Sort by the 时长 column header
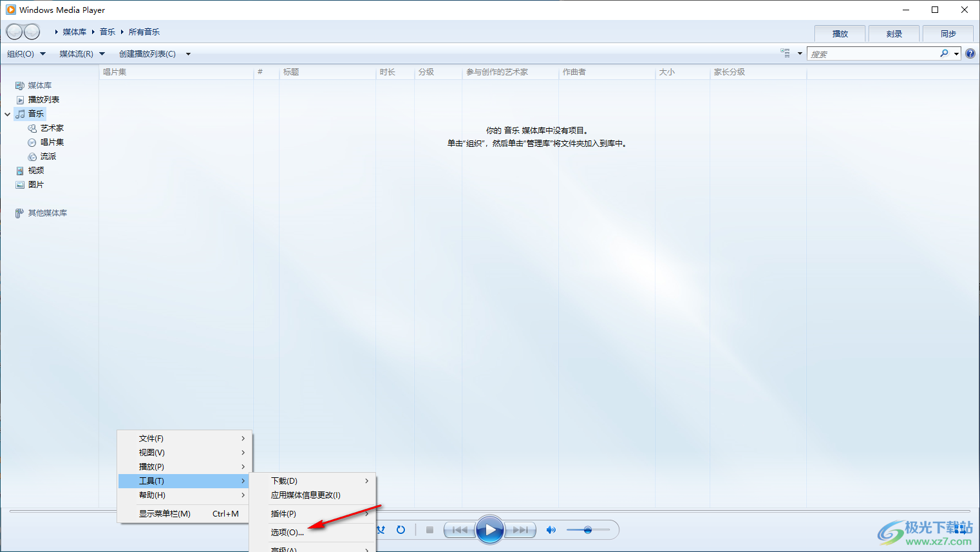Image resolution: width=980 pixels, height=552 pixels. pos(395,72)
